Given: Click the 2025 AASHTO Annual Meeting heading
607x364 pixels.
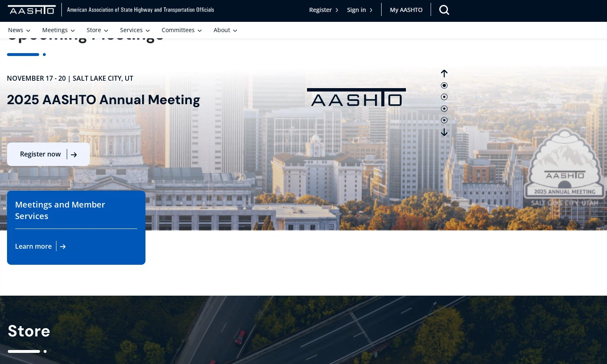Looking at the screenshot, I should 103,100.
